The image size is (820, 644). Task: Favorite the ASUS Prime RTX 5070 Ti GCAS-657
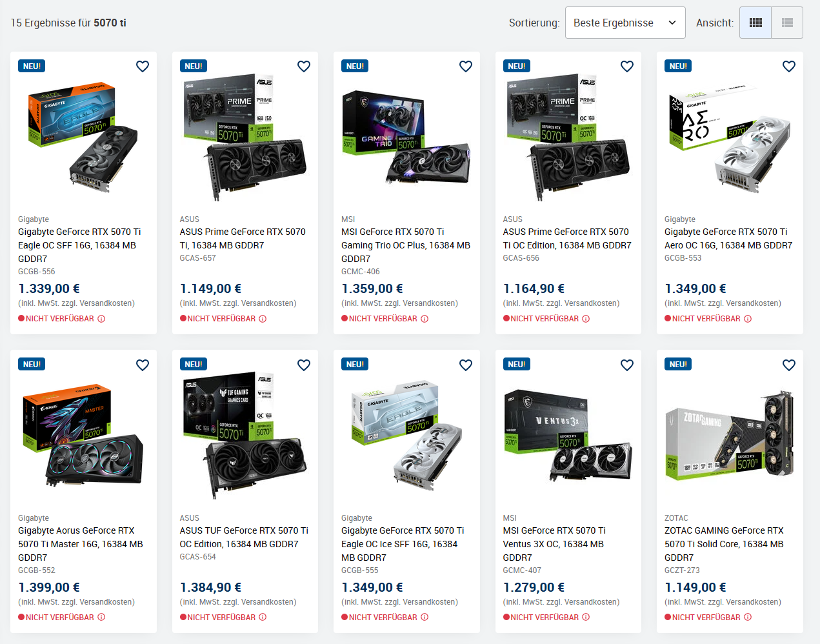point(304,66)
